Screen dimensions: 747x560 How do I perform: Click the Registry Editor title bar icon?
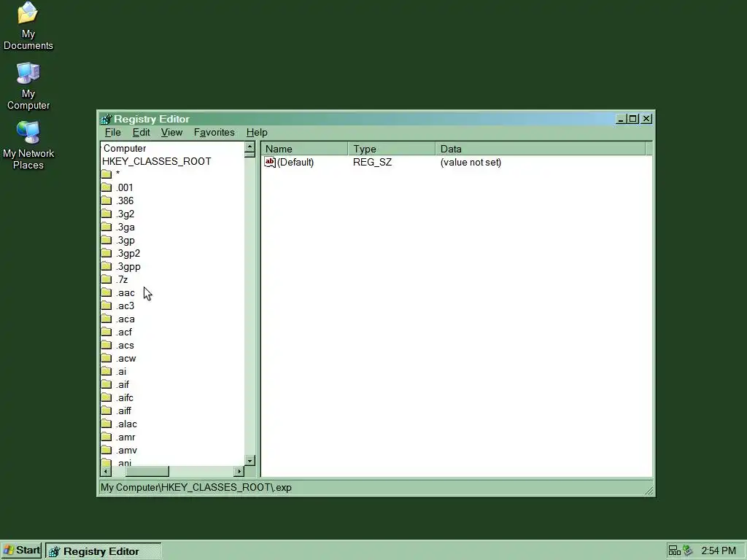[107, 119]
